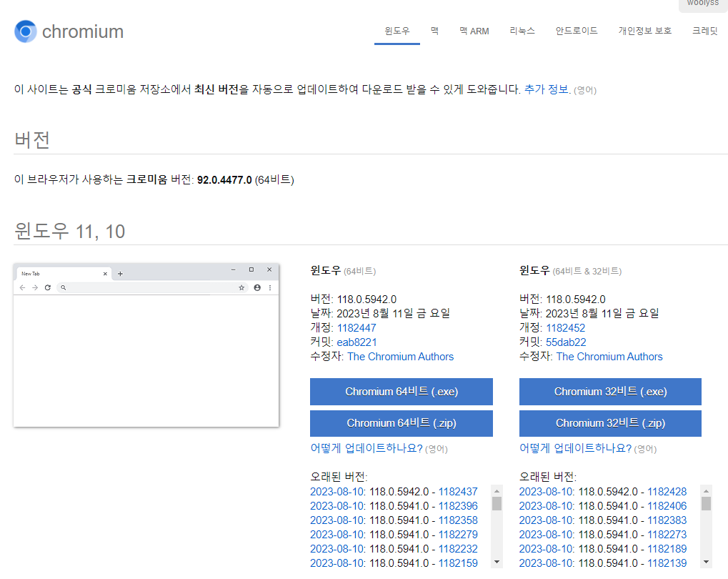This screenshot has height=579, width=728.
Task: Click the 윈도우 (64비트 & 32비트) column heading
Action: coord(570,270)
